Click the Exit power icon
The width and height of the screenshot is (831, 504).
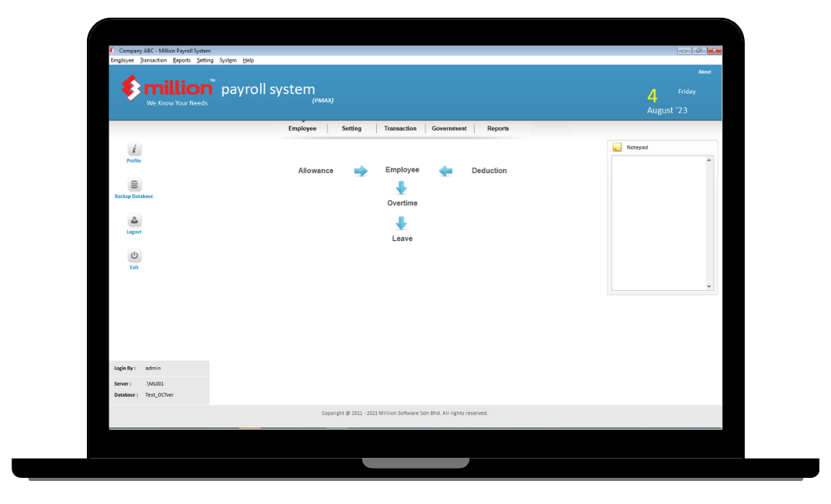tap(134, 255)
